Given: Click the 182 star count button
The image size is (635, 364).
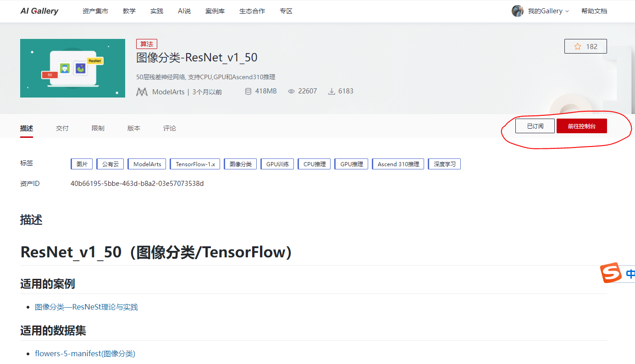Looking at the screenshot, I should point(585,46).
